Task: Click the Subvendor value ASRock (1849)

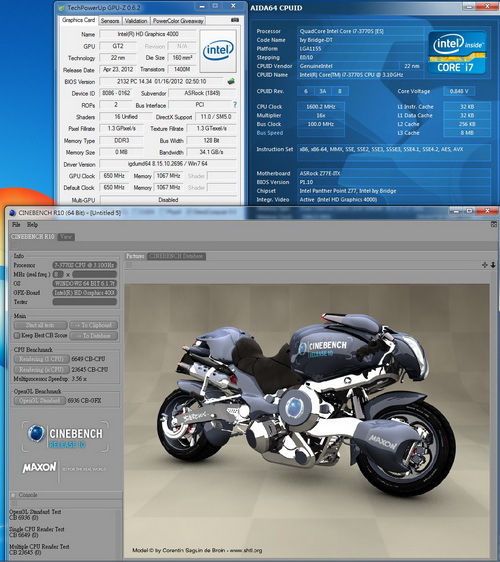Action: 202,93
